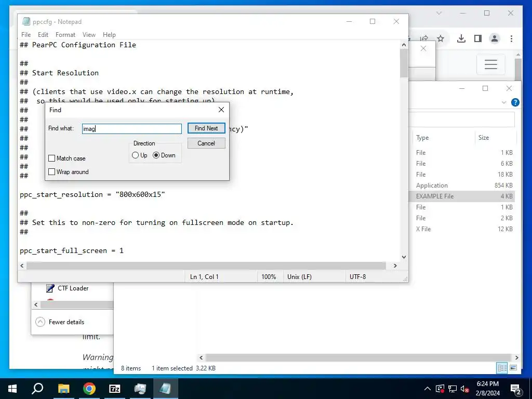Click the Chrome page vertical scrollbar
The image size is (532, 399).
518,70
